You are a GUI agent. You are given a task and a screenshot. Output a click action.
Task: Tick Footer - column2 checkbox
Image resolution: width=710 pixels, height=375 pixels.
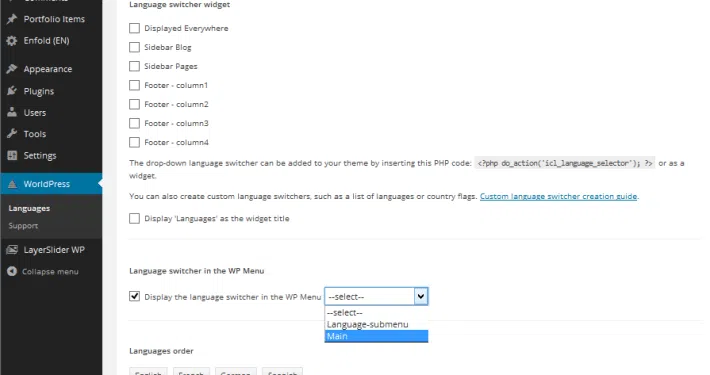(134, 104)
